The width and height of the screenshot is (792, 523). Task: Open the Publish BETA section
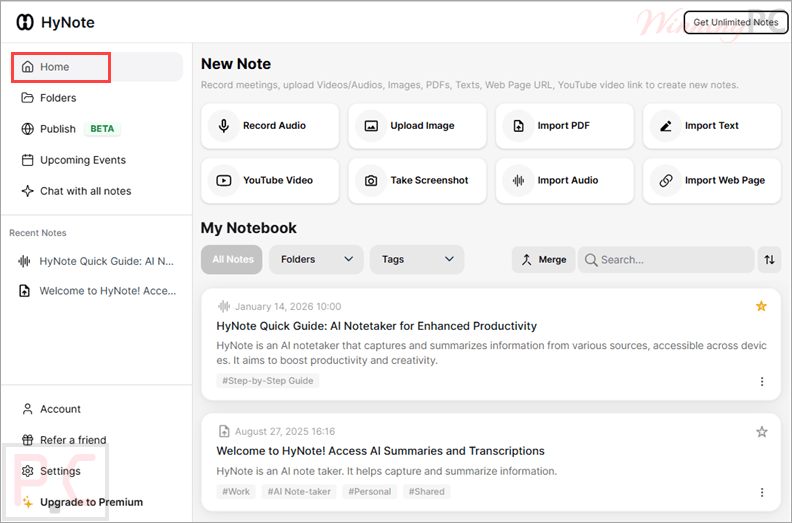coord(70,129)
